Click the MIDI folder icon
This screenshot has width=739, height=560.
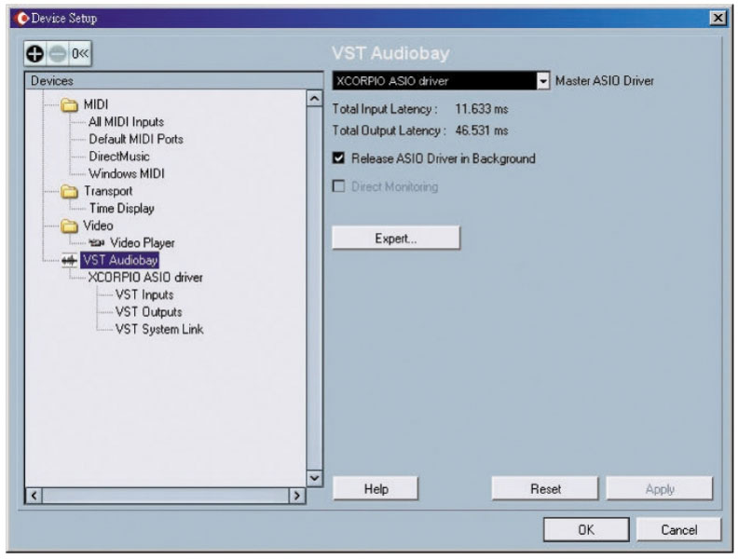point(69,104)
